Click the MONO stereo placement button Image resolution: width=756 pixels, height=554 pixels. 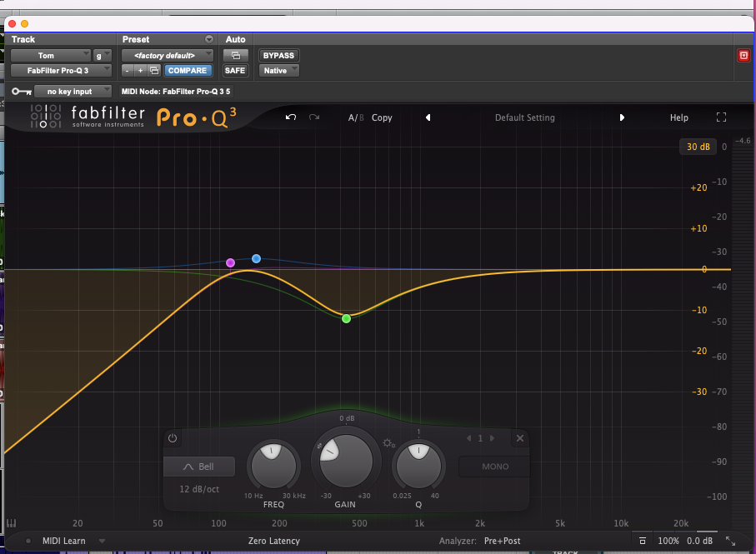(x=494, y=467)
